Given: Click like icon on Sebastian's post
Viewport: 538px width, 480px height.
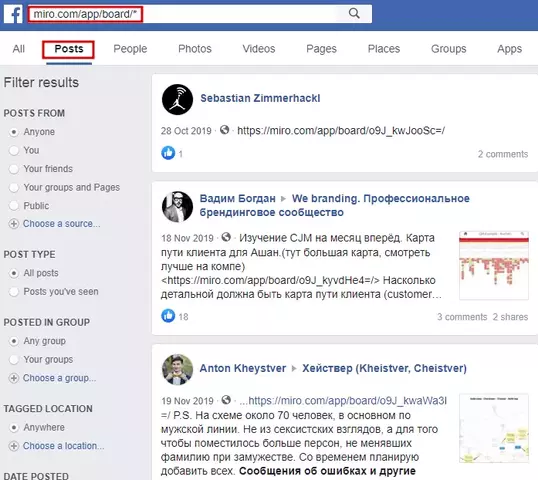Looking at the screenshot, I should (168, 153).
